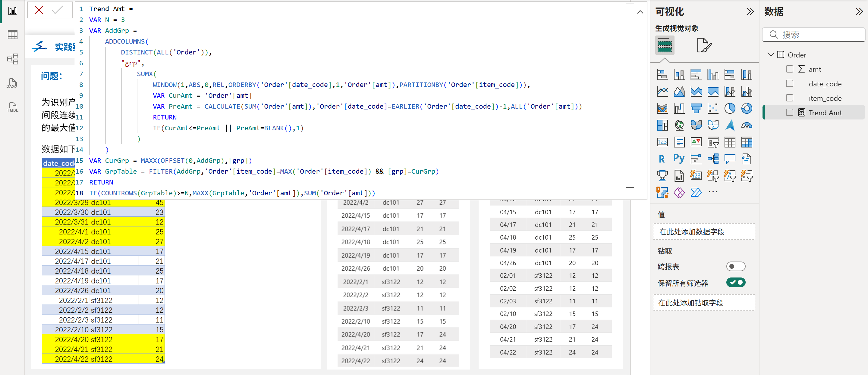Collapse the formula bar with up chevron
This screenshot has width=868, height=375.
point(640,12)
